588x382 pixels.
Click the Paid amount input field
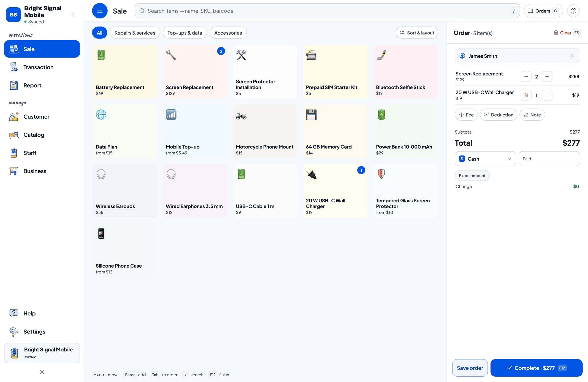coord(549,159)
